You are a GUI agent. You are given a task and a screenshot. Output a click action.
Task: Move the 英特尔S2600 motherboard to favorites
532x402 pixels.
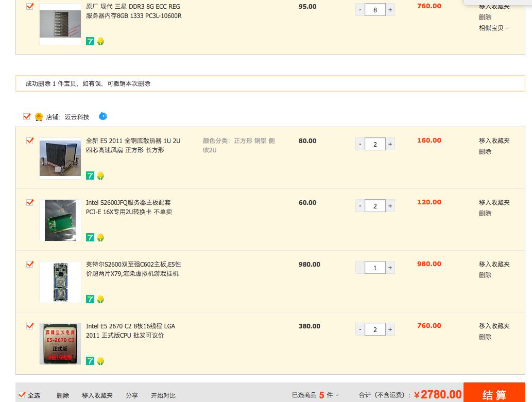point(494,264)
